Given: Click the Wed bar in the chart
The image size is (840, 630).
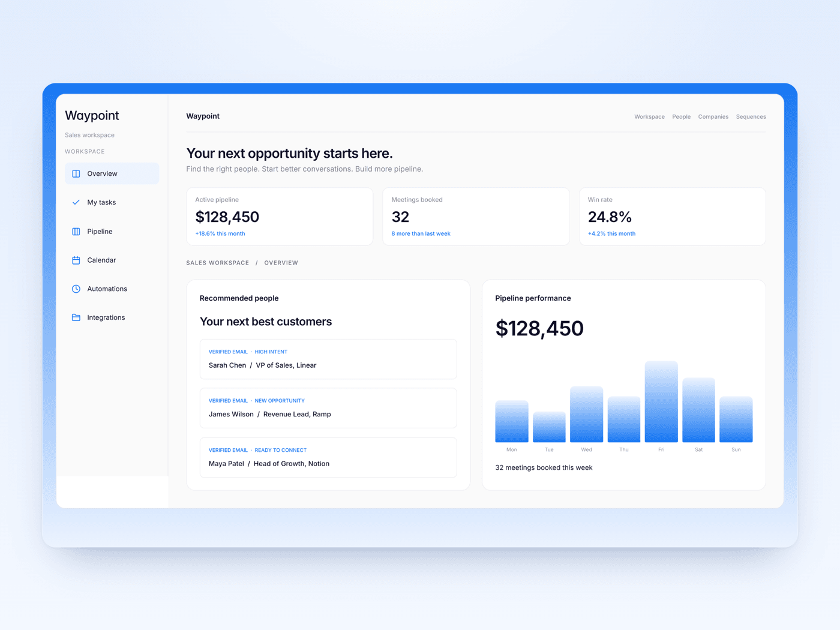Looking at the screenshot, I should pos(586,414).
